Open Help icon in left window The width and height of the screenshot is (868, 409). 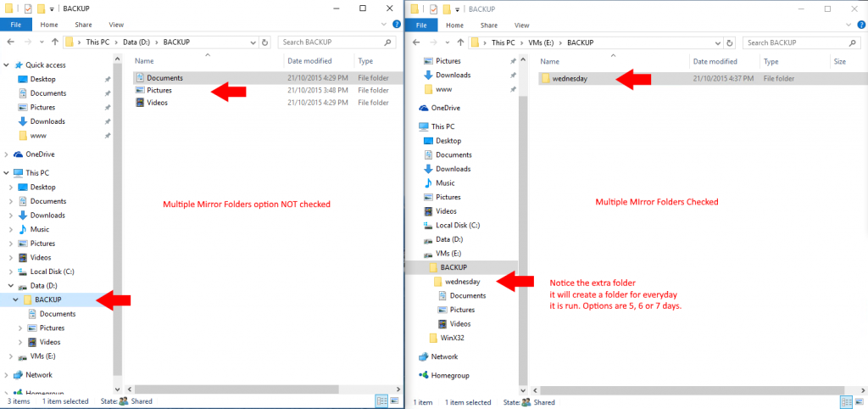[x=397, y=25]
